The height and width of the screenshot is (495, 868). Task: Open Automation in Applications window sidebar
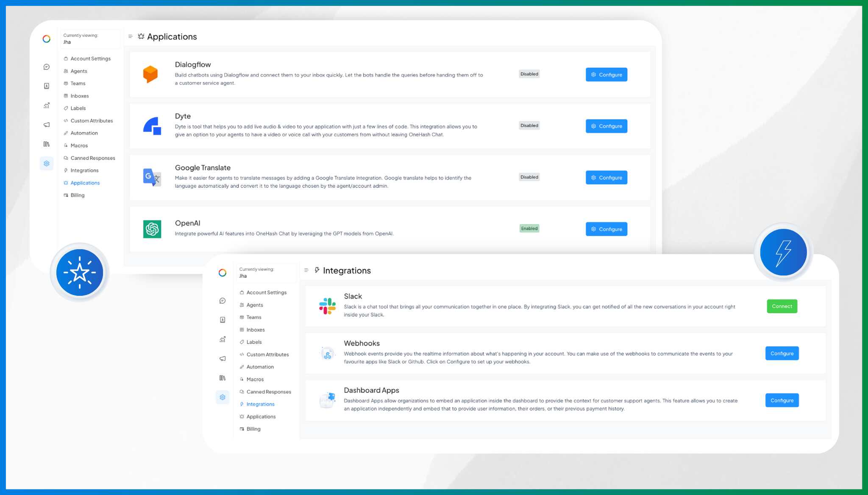(81, 133)
